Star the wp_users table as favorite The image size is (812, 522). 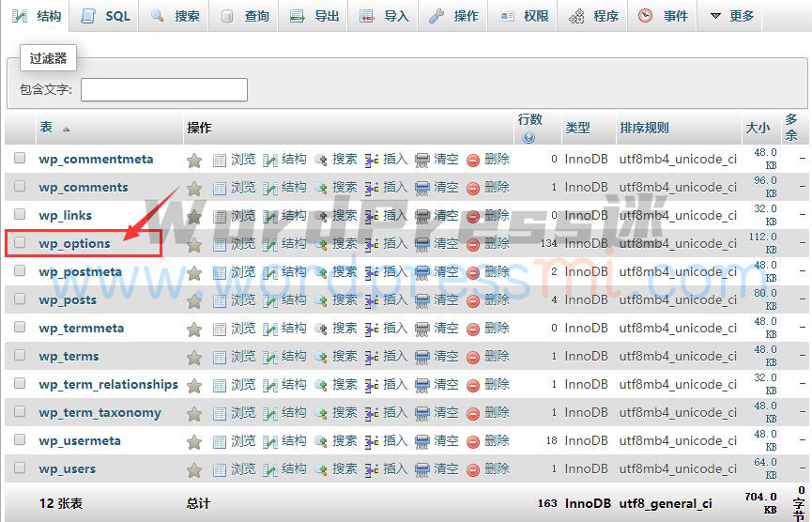[194, 470]
